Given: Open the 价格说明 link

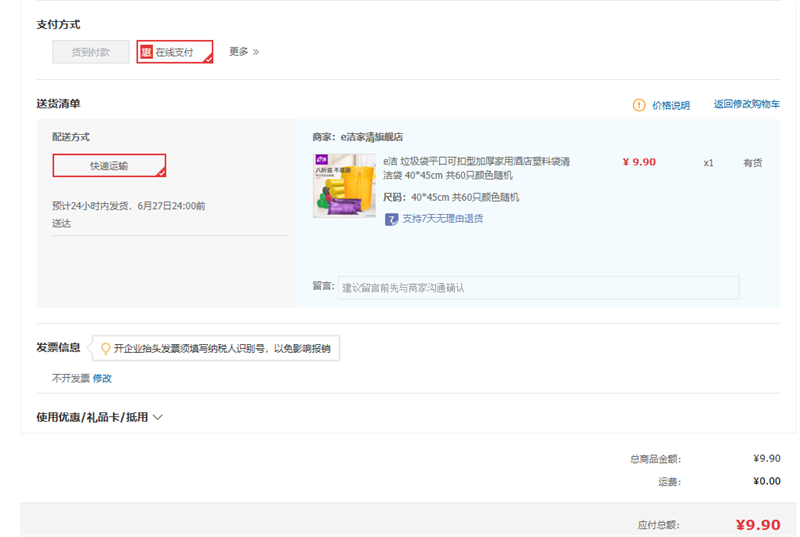Looking at the screenshot, I should tap(671, 105).
